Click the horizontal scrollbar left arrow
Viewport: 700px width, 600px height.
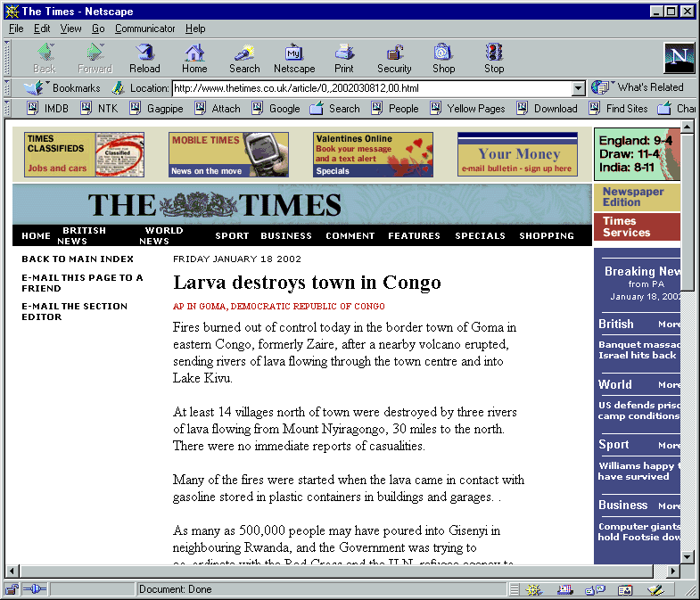(x=12, y=570)
